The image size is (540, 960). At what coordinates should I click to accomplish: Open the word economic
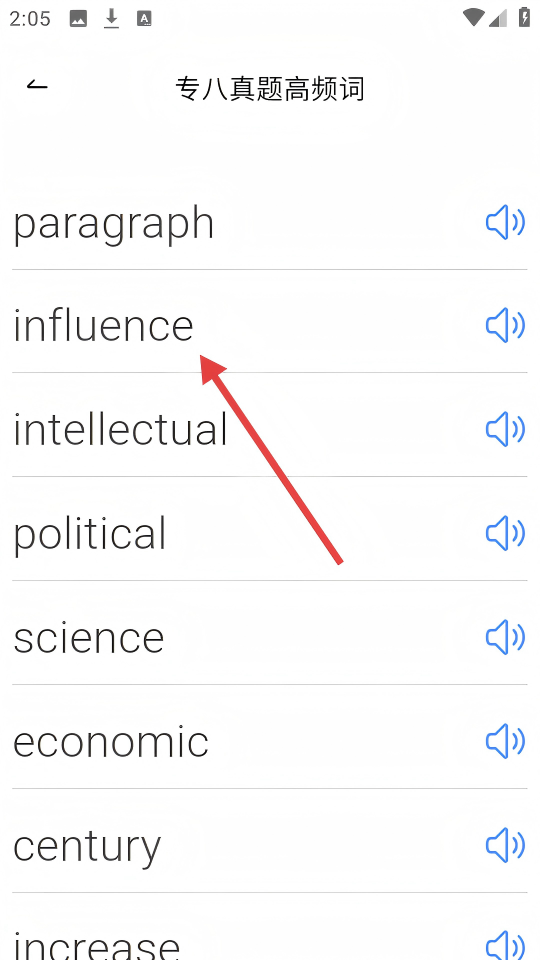coord(111,743)
